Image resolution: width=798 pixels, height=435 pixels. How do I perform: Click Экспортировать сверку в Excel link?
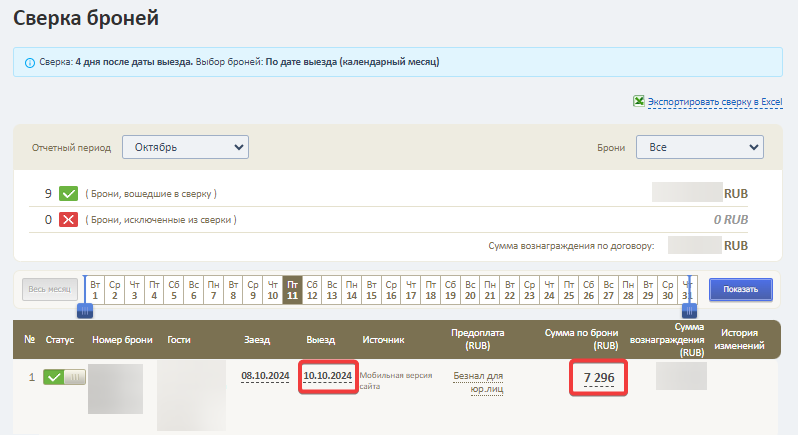(715, 102)
